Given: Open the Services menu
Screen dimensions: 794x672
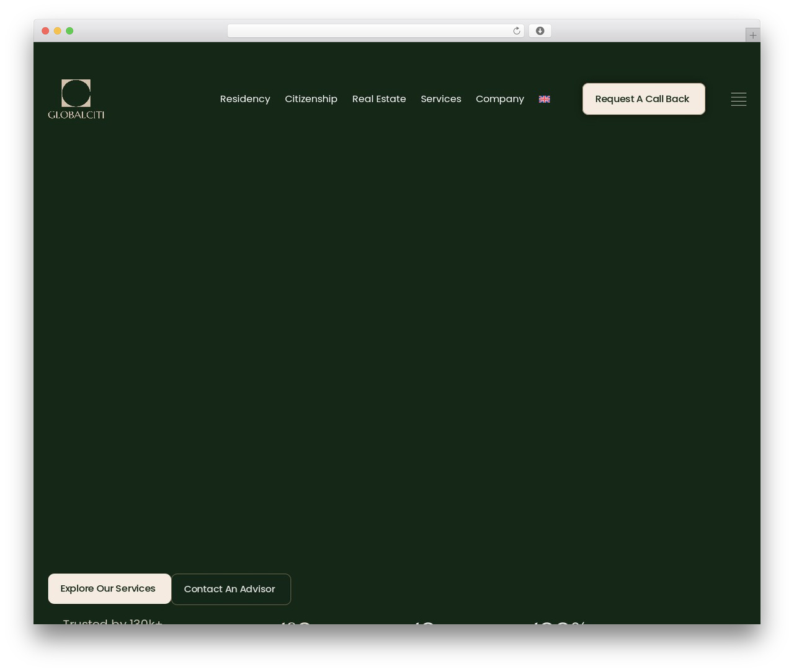Looking at the screenshot, I should 441,99.
